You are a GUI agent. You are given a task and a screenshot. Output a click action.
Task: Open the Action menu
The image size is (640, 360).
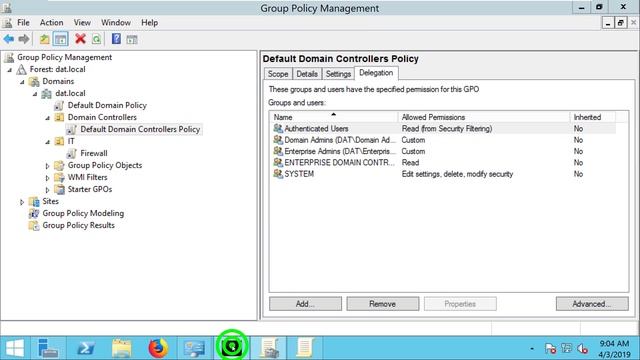pyautogui.click(x=51, y=23)
